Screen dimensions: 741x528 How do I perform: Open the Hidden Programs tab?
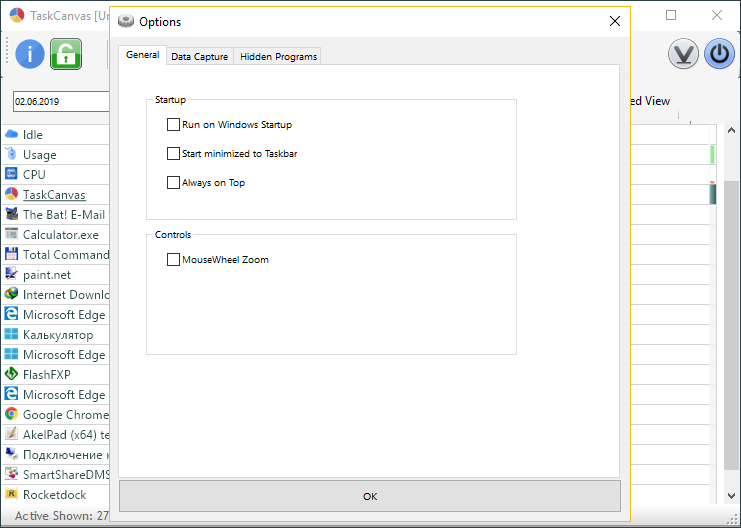pos(278,57)
